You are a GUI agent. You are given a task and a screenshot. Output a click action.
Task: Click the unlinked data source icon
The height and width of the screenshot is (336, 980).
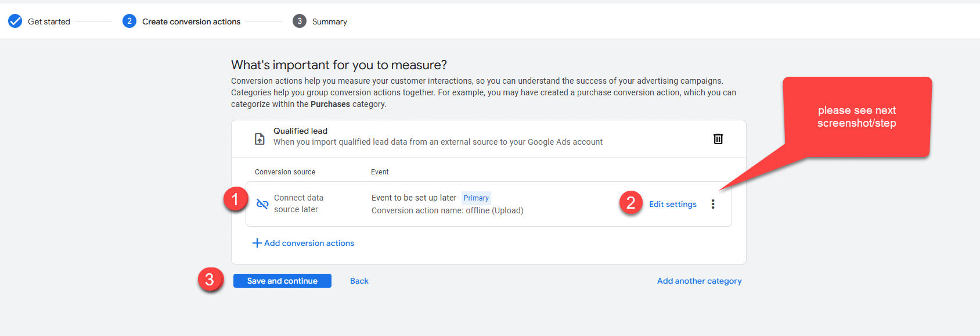pyautogui.click(x=262, y=204)
